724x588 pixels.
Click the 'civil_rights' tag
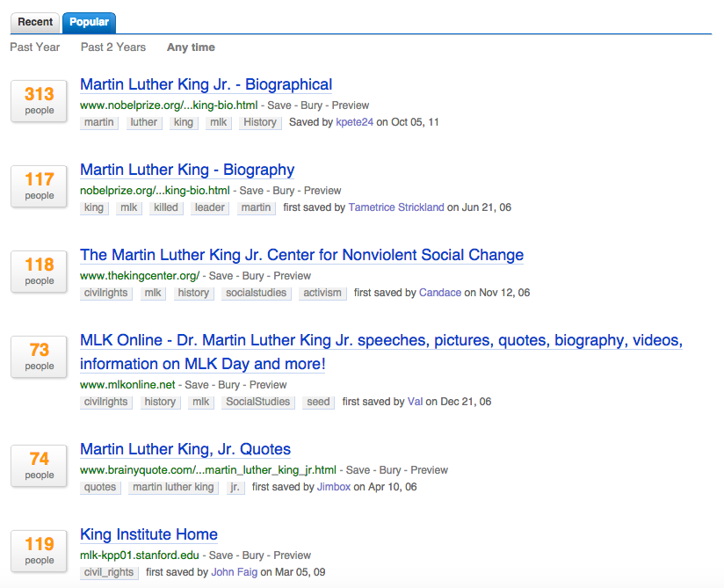109,573
